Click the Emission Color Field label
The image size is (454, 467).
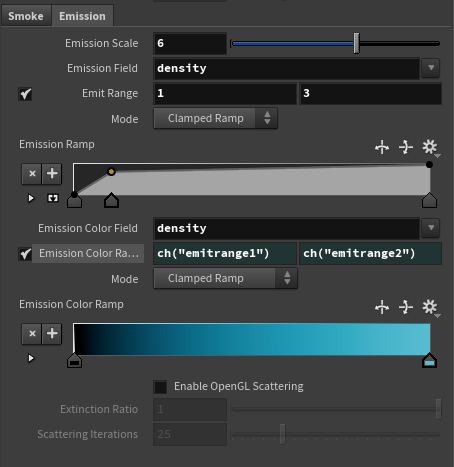click(88, 228)
